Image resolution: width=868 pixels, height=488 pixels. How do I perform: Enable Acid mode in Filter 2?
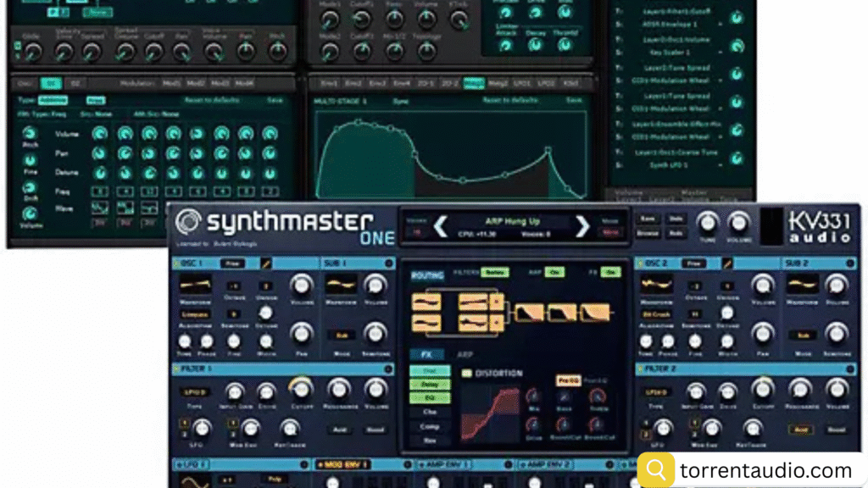click(799, 429)
